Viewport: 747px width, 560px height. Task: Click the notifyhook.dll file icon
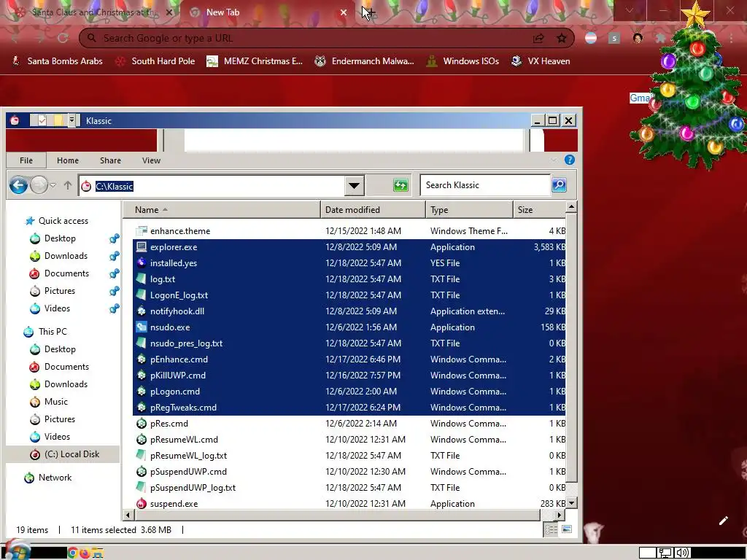point(141,311)
